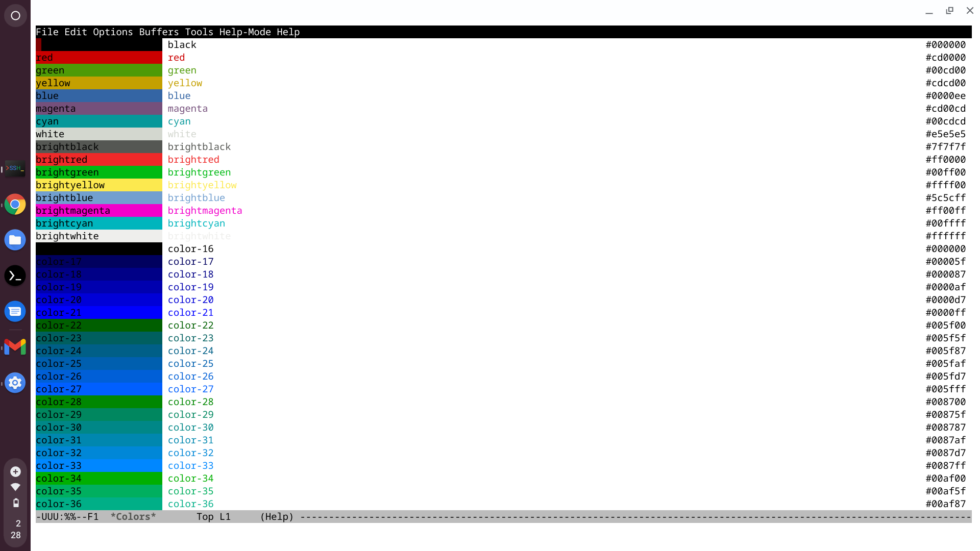Launch Gmail from the sidebar
The height and width of the screenshot is (551, 980).
pyautogui.click(x=15, y=347)
